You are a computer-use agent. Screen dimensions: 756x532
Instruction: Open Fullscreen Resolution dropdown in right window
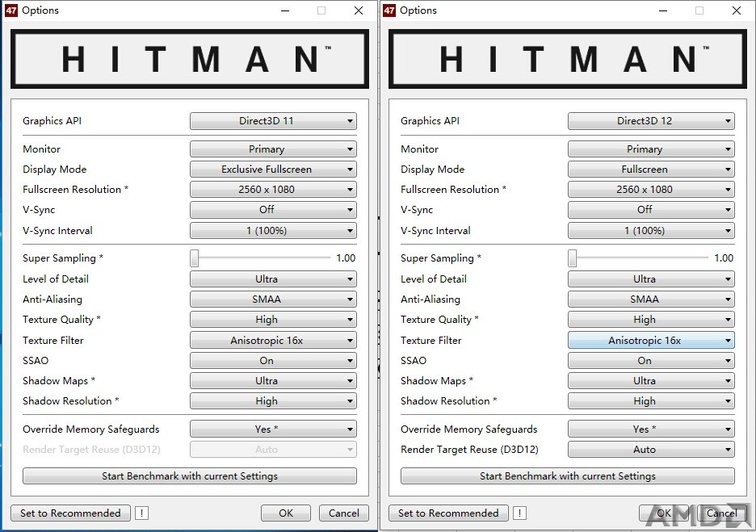click(651, 190)
